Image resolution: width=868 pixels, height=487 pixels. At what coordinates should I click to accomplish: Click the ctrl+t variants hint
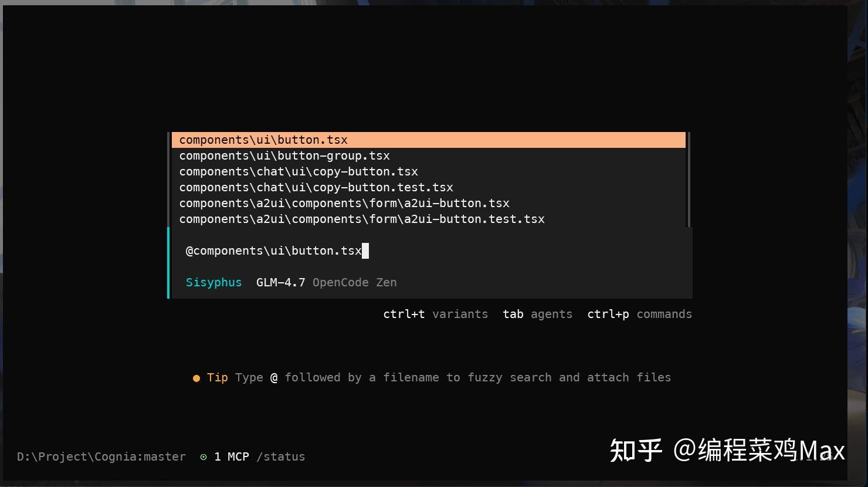point(435,314)
